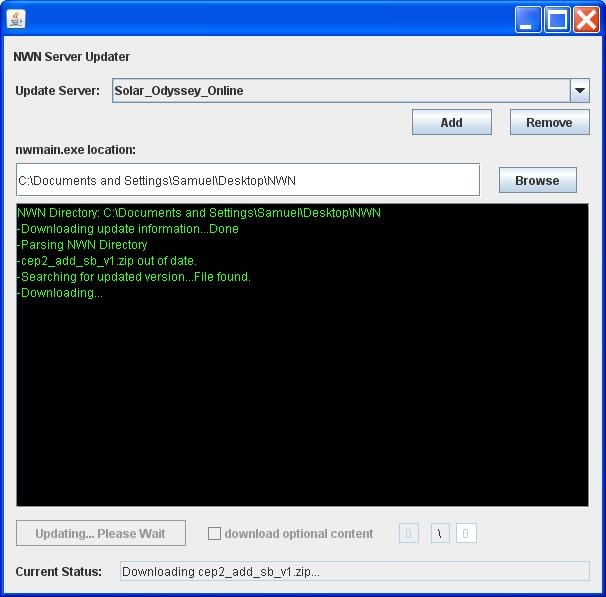Maximize the updater window
Image resolution: width=606 pixels, height=597 pixels.
pos(557,20)
